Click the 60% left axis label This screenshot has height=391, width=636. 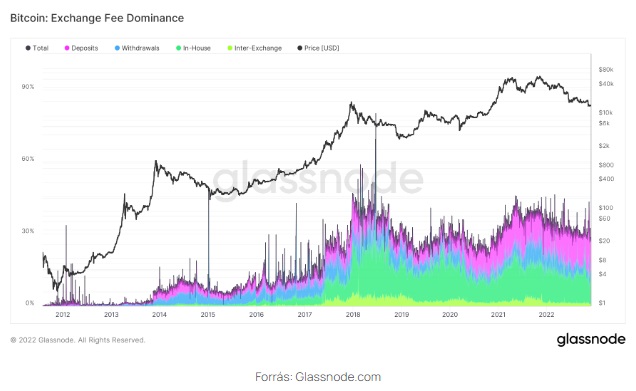pos(28,159)
